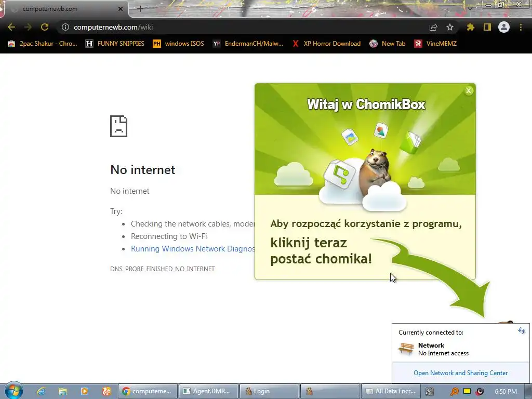Click the red round tray icon
The width and height of the screenshot is (532, 399).
tap(480, 392)
